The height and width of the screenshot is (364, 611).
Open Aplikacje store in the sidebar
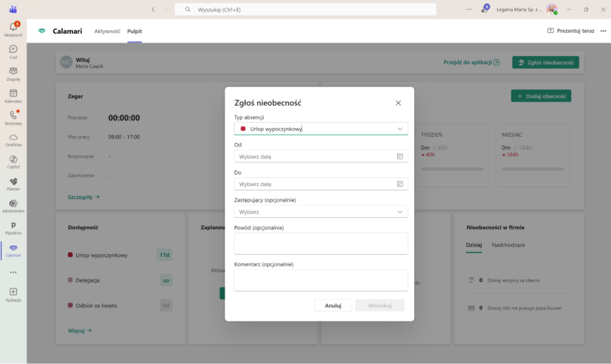pos(13,295)
